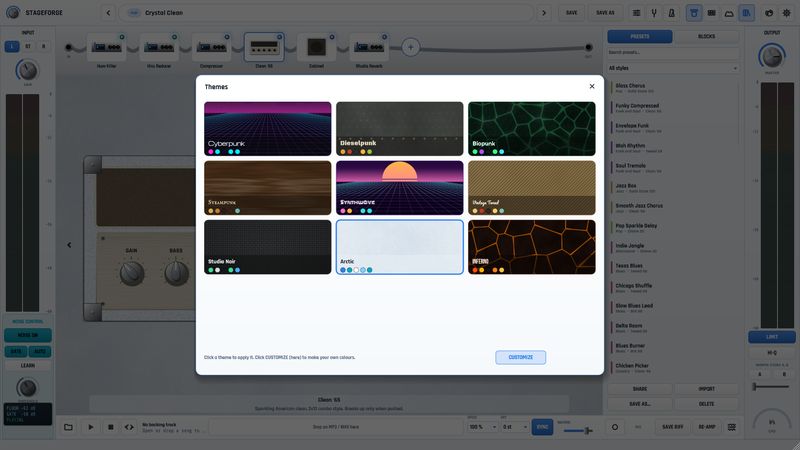The image size is (800, 450).
Task: Click the wavy-lines icon beside RE-AMP
Action: (x=732, y=427)
